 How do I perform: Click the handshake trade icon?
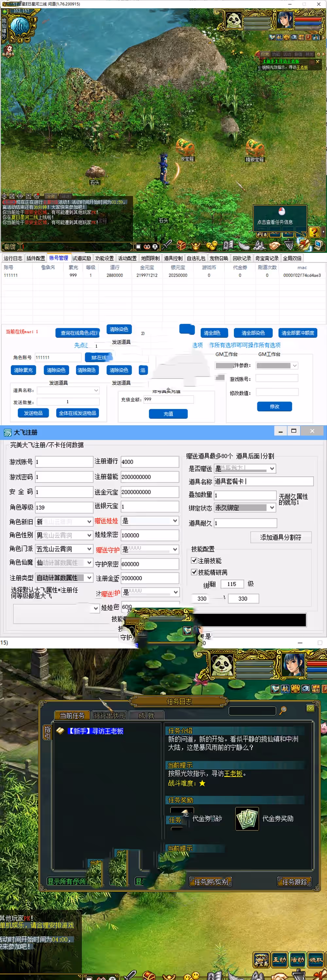click(x=274, y=246)
